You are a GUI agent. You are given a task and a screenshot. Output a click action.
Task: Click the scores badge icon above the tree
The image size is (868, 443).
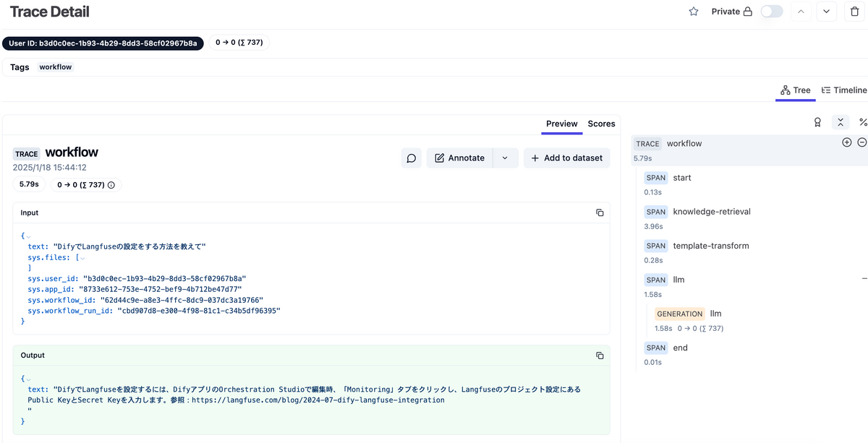817,122
